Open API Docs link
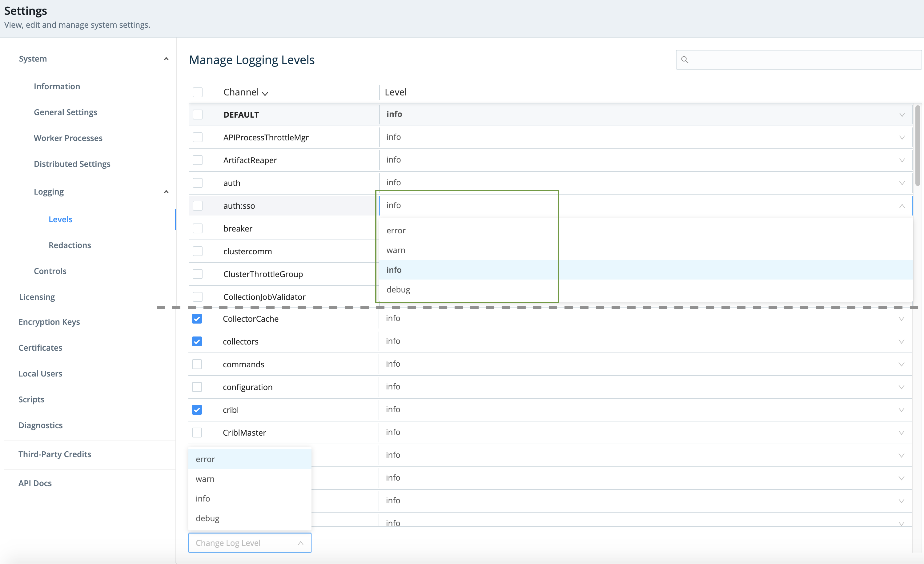 (35, 483)
